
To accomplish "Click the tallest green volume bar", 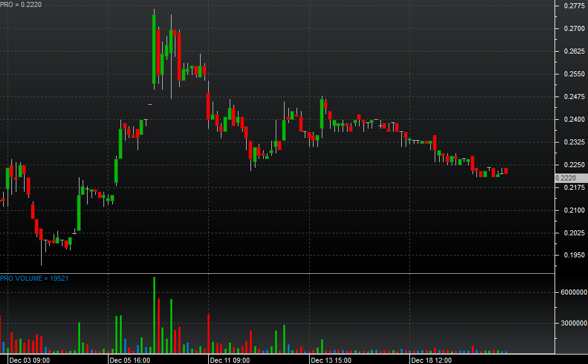I will 154,314.
